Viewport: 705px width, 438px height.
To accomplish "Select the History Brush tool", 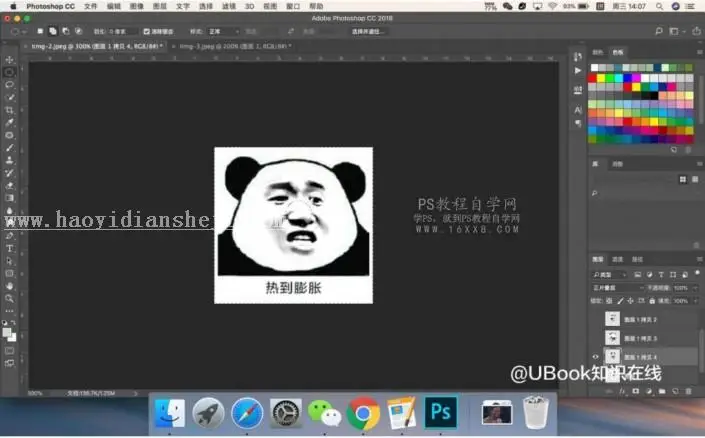I will pyautogui.click(x=9, y=173).
